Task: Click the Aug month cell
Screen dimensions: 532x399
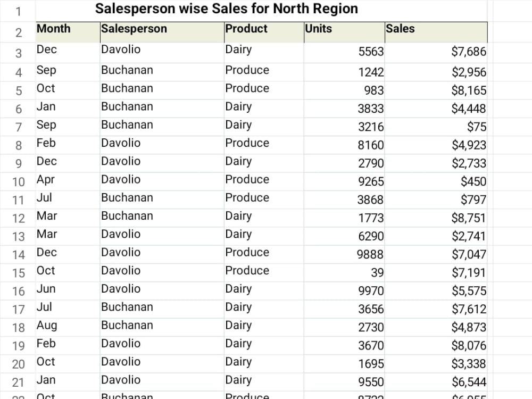Action: pos(68,327)
